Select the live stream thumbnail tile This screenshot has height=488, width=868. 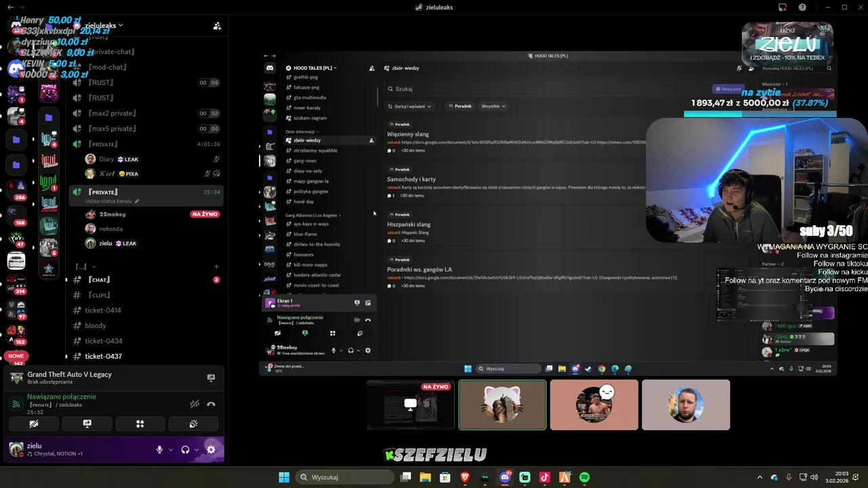click(411, 405)
